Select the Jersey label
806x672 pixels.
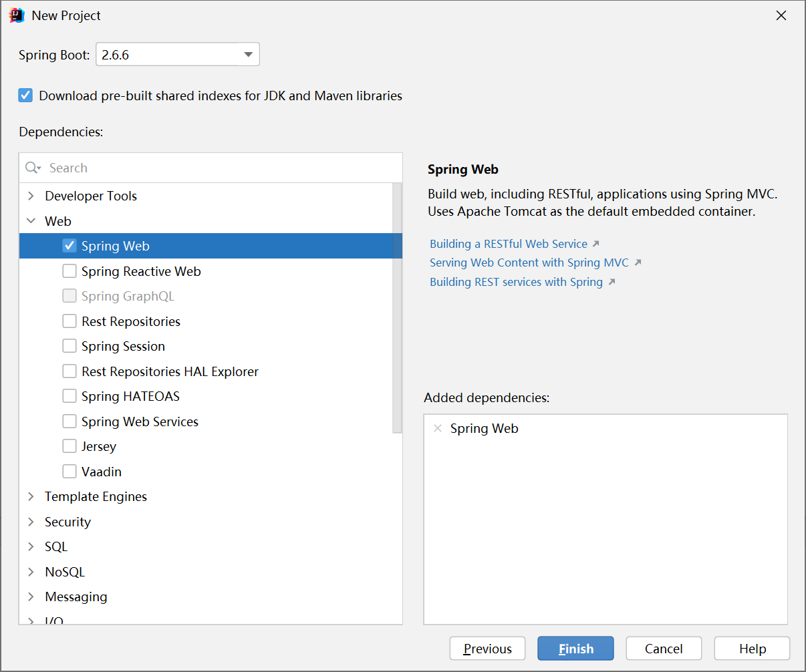pos(99,446)
